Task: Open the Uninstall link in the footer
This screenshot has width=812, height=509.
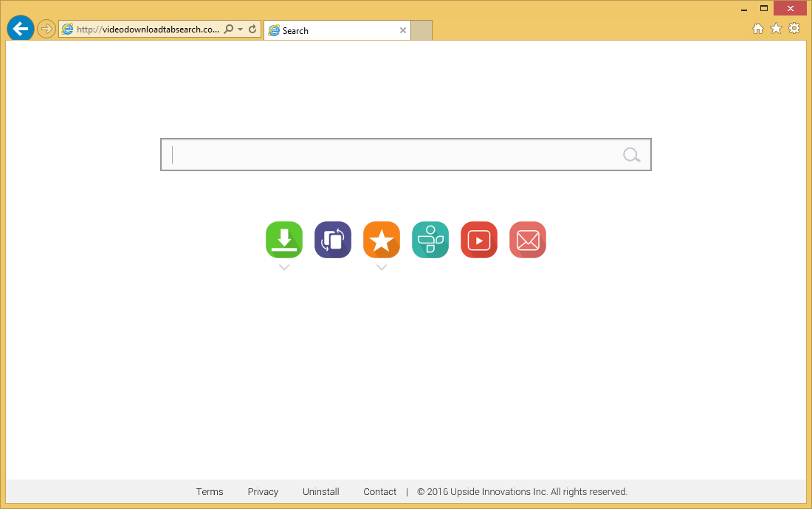Action: pos(320,491)
